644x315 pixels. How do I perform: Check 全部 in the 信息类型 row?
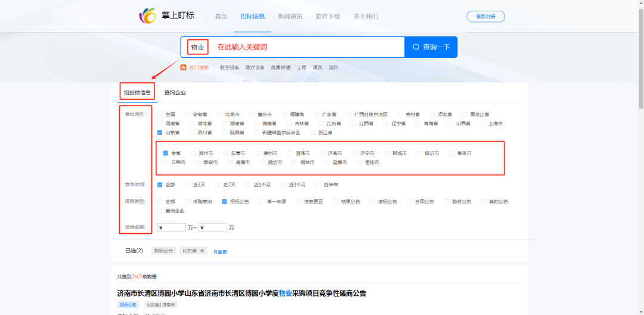(x=160, y=202)
